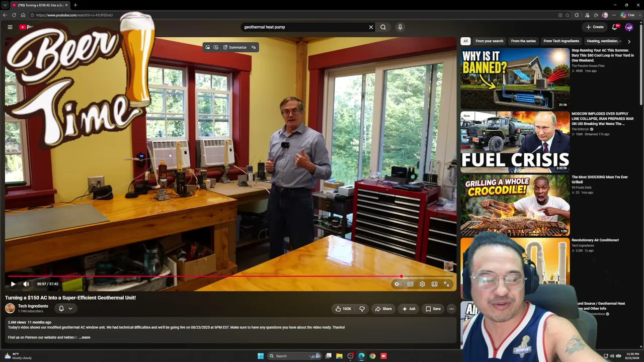Create a new YouTube upload
Image resolution: width=644 pixels, height=362 pixels.
595,27
